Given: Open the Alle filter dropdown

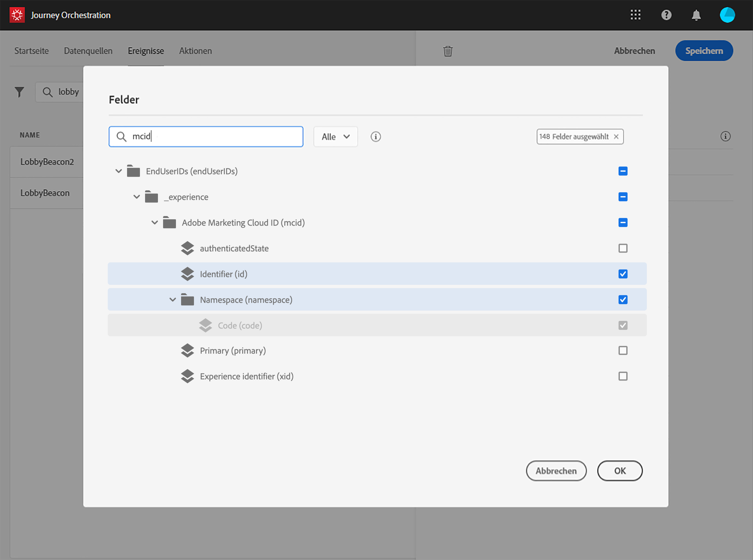Looking at the screenshot, I should 335,137.
